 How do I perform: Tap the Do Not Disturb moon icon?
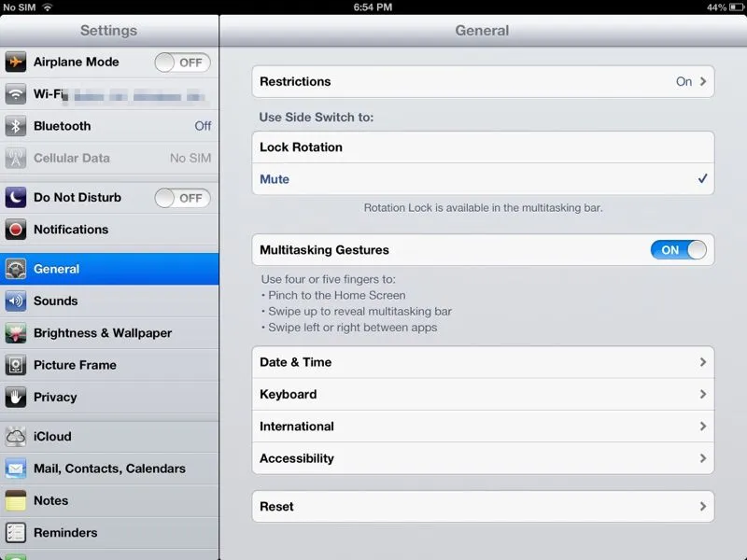pos(16,198)
